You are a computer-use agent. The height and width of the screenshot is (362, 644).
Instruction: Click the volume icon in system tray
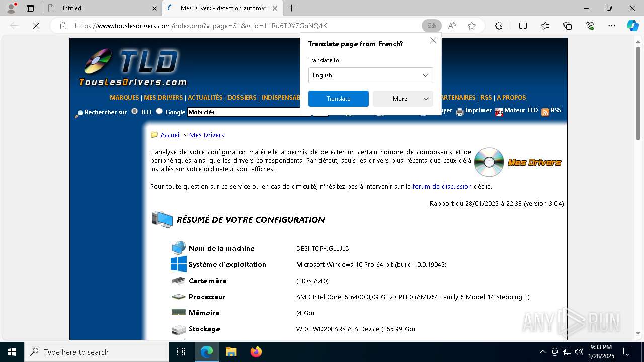click(x=579, y=352)
